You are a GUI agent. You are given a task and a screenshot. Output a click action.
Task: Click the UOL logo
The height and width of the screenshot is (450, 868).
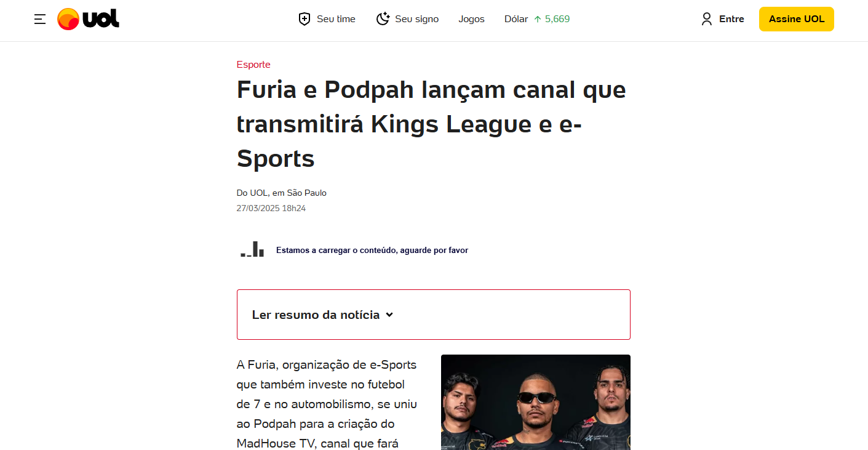[88, 19]
